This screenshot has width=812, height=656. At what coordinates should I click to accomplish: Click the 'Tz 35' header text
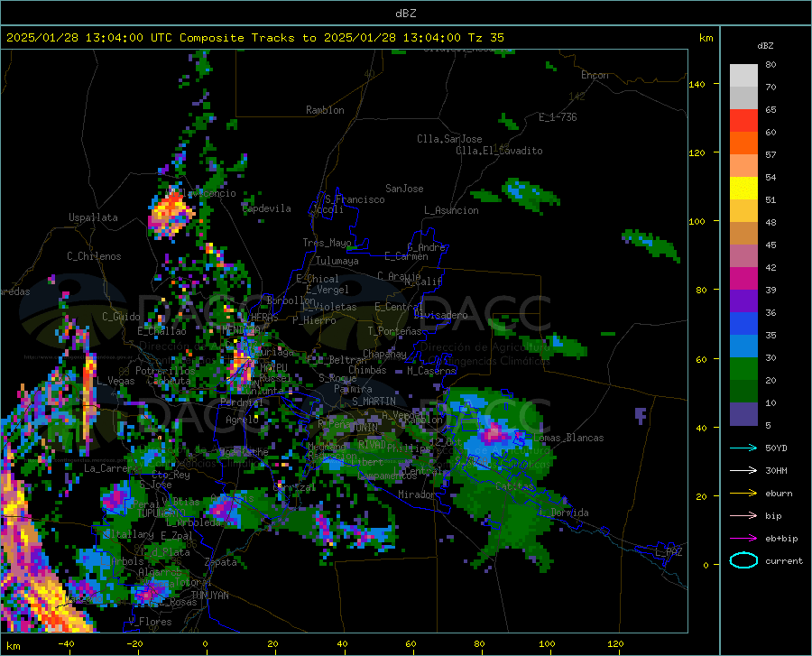coord(485,38)
